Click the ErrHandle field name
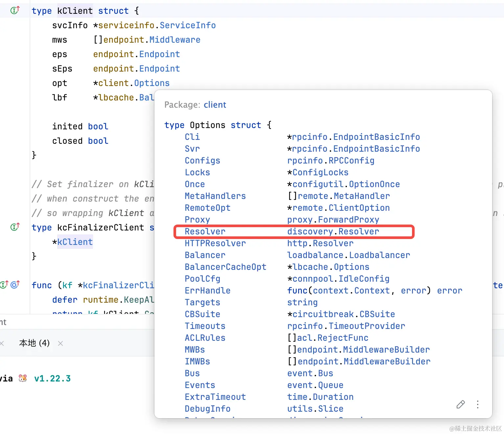This screenshot has height=434, width=504. (x=208, y=291)
